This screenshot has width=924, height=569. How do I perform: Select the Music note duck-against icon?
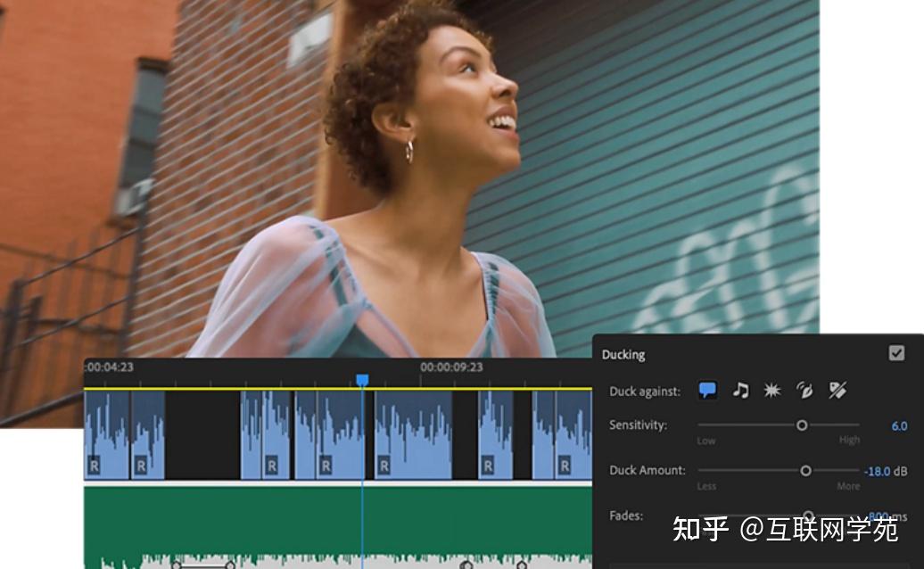(741, 390)
